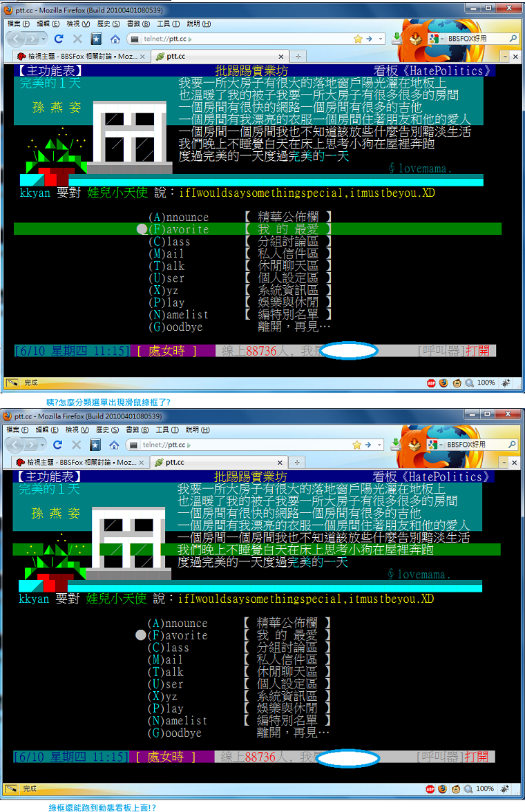Viewport: 525px width, 812px height.
Task: Click Adblock Plus icon in lower status bar
Action: [x=430, y=789]
